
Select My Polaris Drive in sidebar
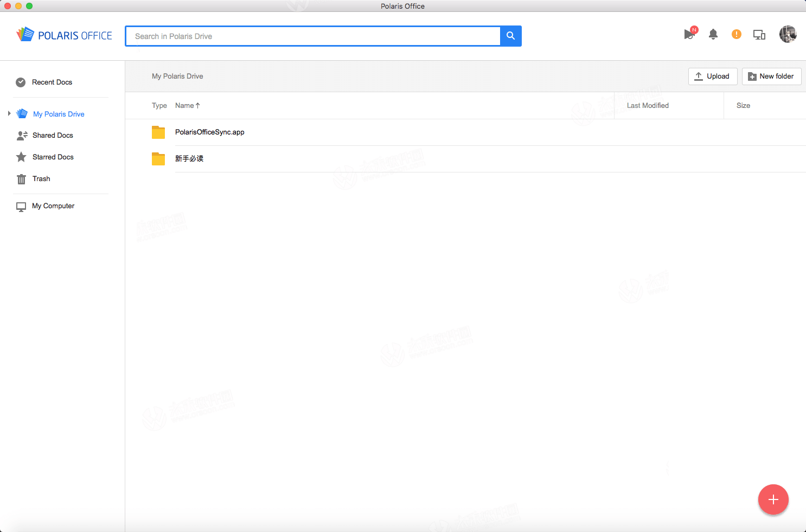click(59, 114)
